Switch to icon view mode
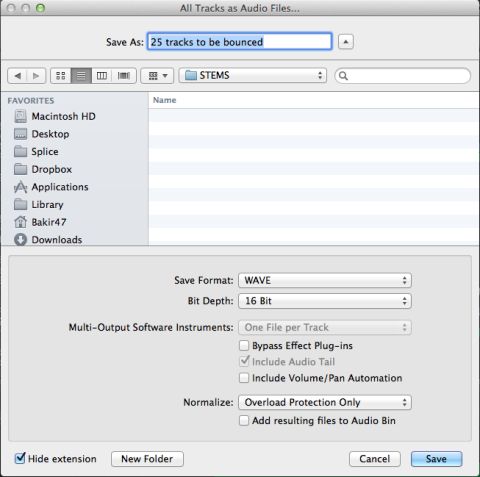Image resolution: width=480 pixels, height=477 pixels. tap(60, 76)
